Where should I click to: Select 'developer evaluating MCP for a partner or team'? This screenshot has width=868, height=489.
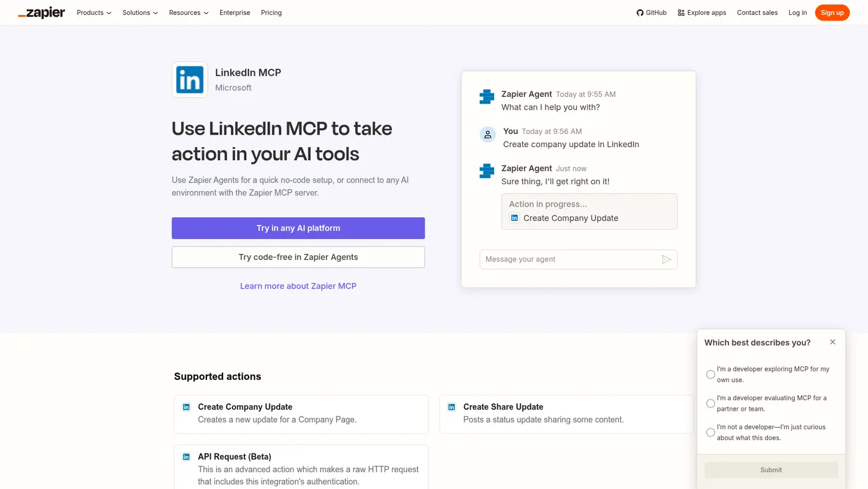click(711, 403)
